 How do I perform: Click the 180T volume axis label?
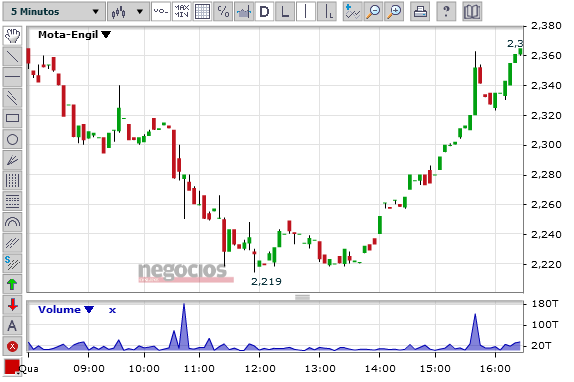coord(545,304)
